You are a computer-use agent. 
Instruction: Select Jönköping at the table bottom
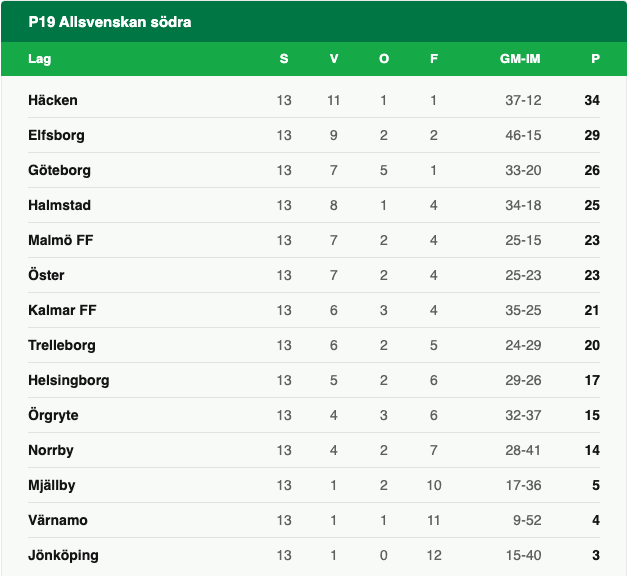pos(63,555)
